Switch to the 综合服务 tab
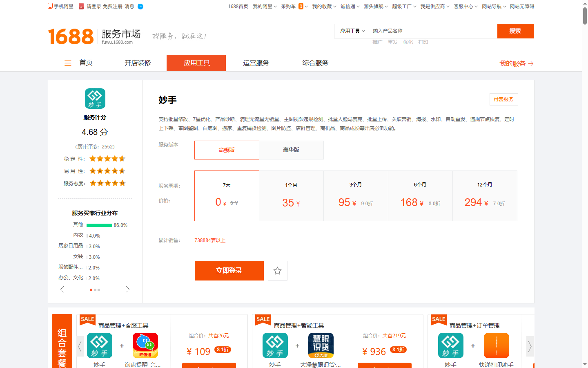Viewport: 588px width, 368px height. click(315, 63)
